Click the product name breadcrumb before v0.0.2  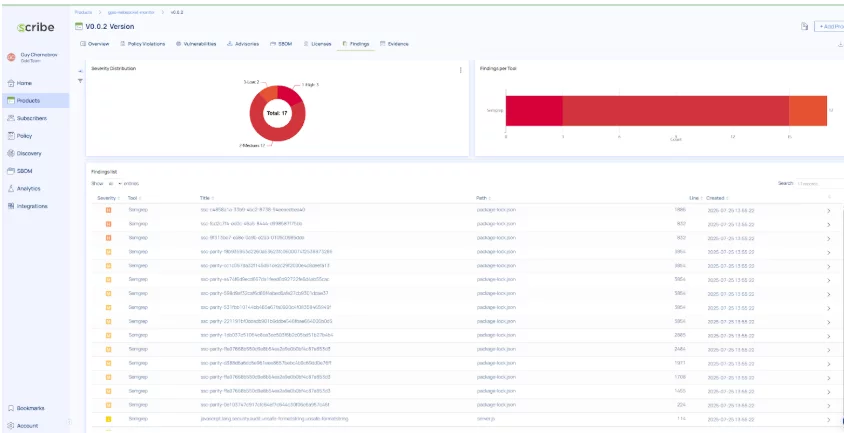click(131, 12)
